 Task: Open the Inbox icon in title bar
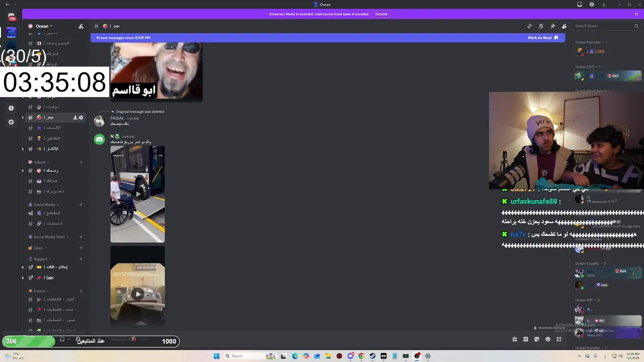coord(580,5)
